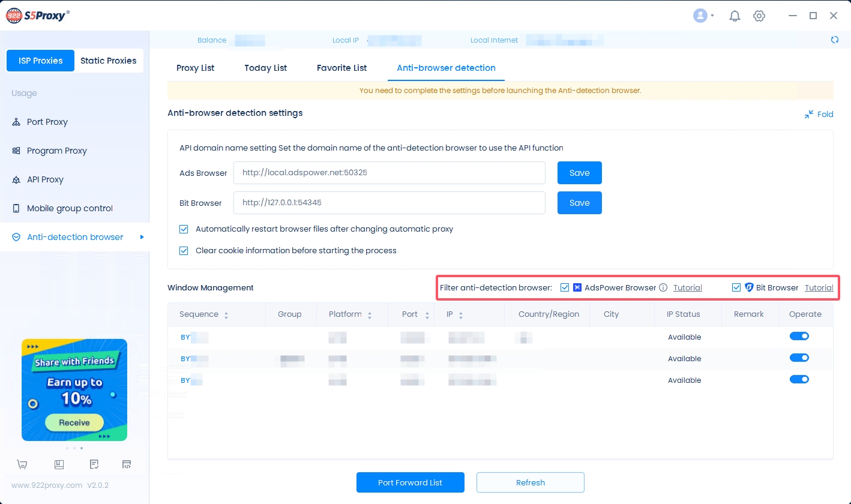Uncheck the AdsPower Browser filter checkbox
Viewport: 851px width, 504px height.
(565, 288)
